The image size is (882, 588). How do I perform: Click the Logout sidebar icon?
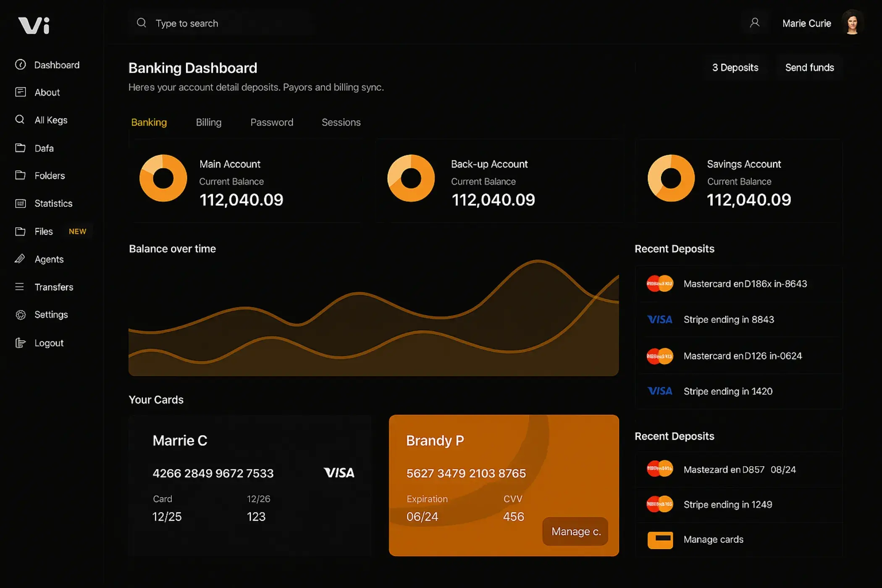[x=20, y=343]
